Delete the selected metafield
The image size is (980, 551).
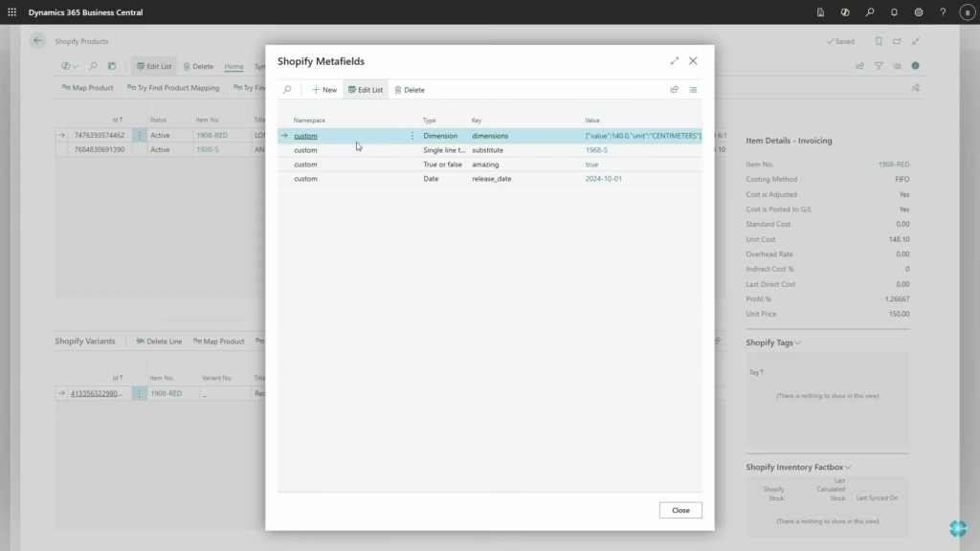(x=410, y=89)
